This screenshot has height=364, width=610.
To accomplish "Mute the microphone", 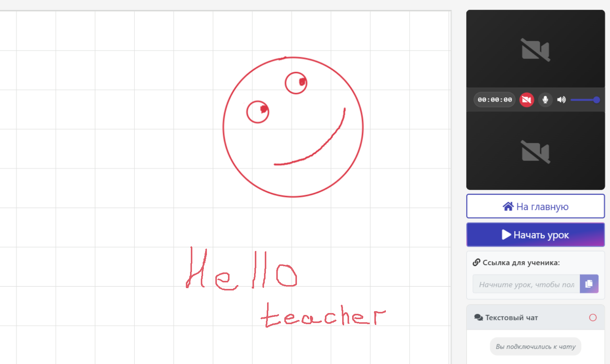I will tap(545, 100).
